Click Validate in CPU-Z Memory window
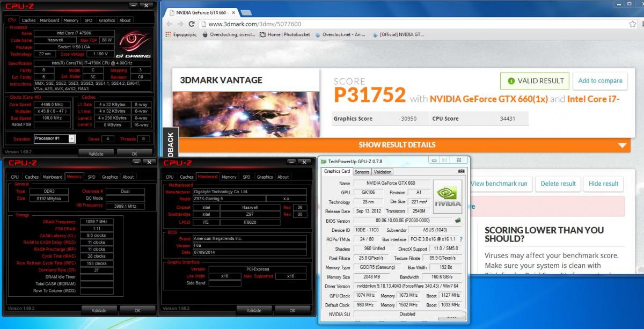Viewport: 644px width, 329px height. tap(99, 310)
